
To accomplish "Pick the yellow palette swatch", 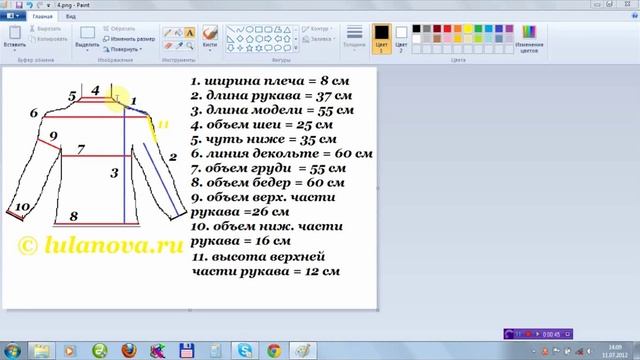I will [x=468, y=29].
